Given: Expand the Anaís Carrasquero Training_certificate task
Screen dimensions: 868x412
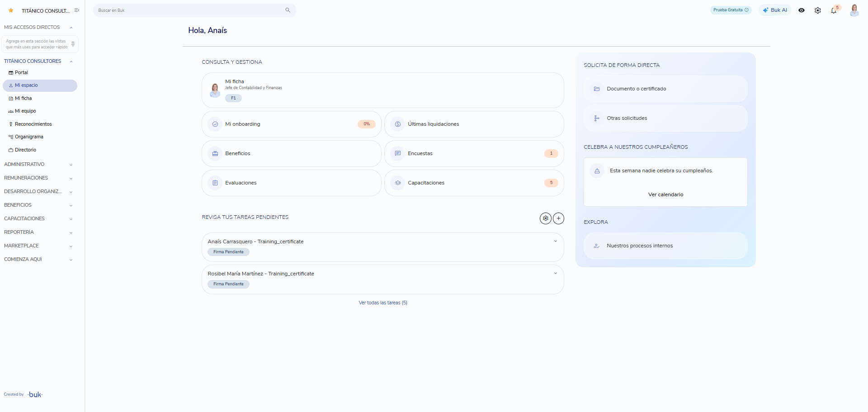Looking at the screenshot, I should pos(556,242).
